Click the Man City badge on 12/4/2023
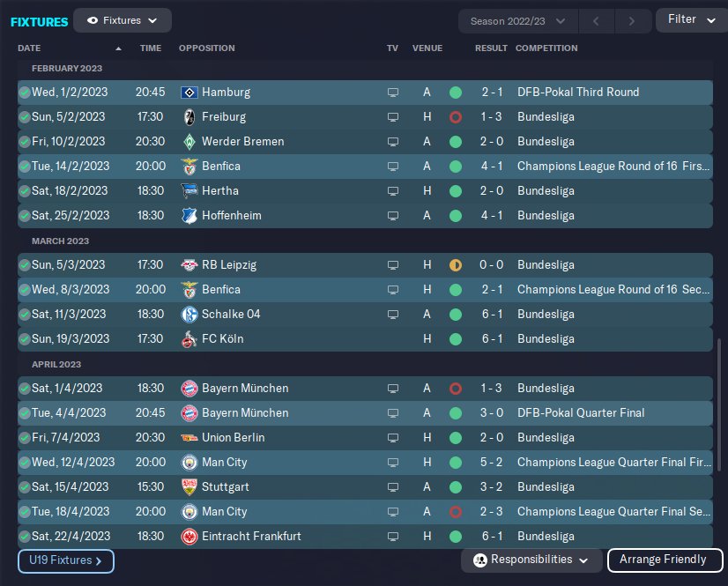The width and height of the screenshot is (728, 586). click(189, 462)
